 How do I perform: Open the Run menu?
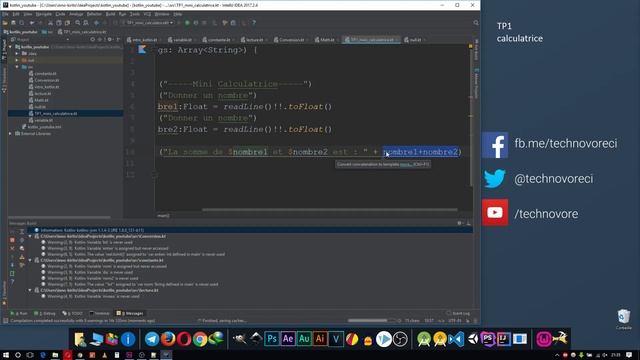[x=122, y=14]
